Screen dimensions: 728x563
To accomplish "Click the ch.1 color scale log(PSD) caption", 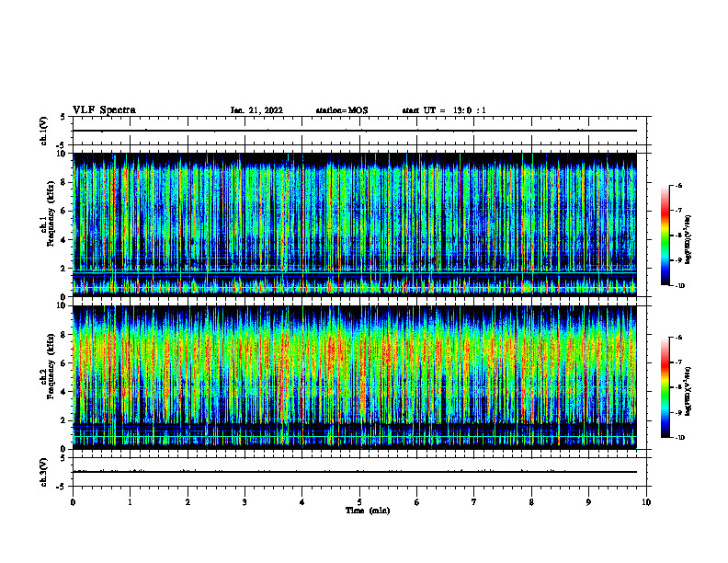I will click(688, 240).
